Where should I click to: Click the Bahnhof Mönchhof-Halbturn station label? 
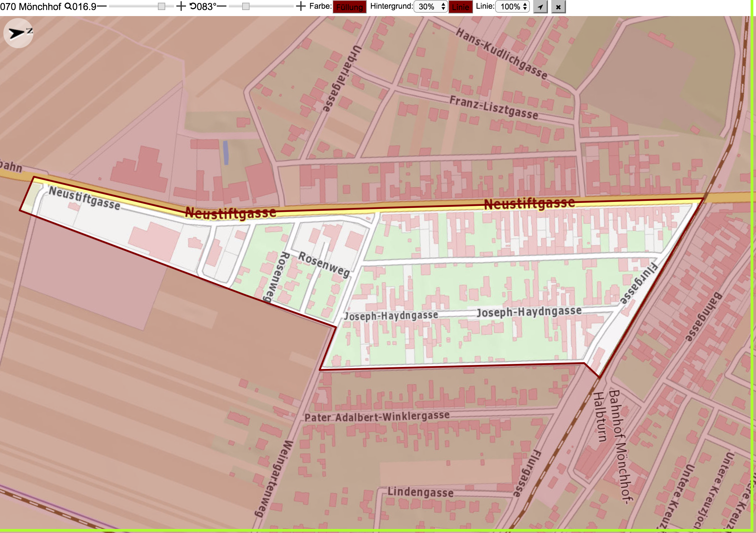pos(613,445)
